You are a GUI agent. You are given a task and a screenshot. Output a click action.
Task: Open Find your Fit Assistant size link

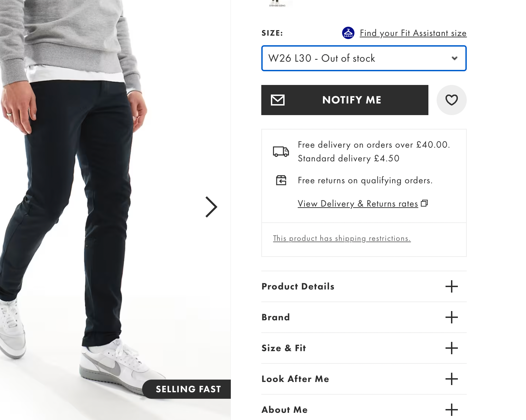point(413,33)
